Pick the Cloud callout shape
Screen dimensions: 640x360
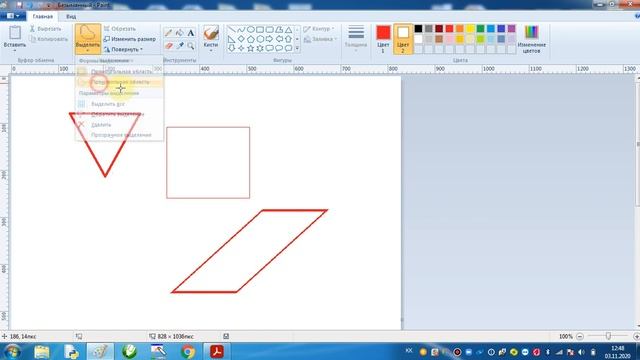289,48
